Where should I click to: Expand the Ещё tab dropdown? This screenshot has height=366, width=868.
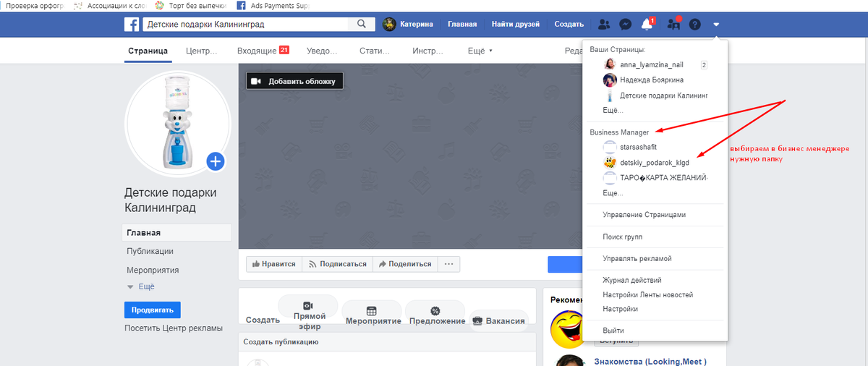tap(480, 51)
